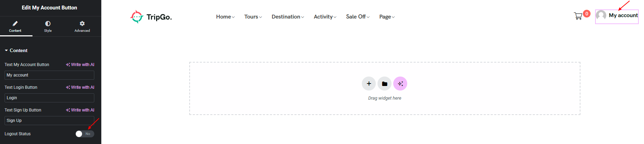Viewport: 644px width, 144px height.
Task: Click the Sign Up text input field
Action: click(x=49, y=121)
